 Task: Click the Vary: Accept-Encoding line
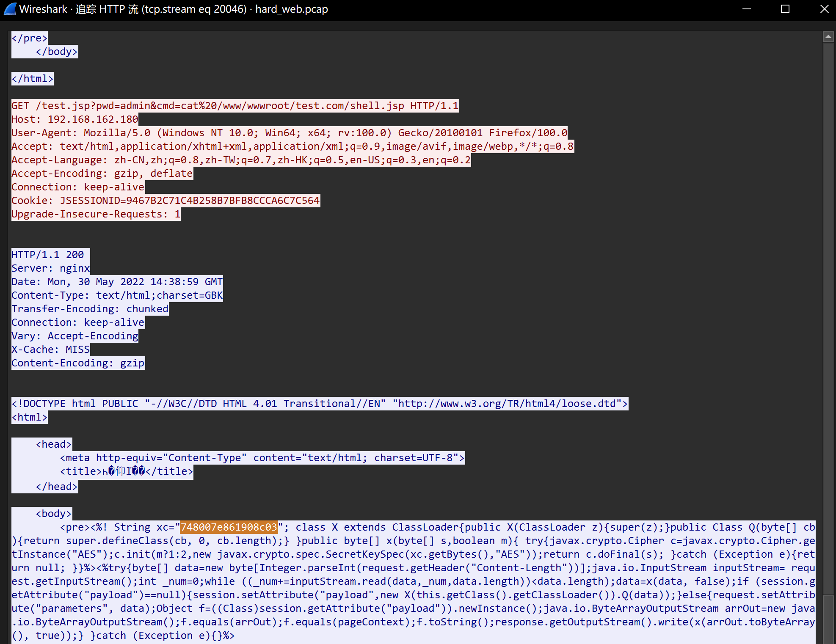coord(75,336)
